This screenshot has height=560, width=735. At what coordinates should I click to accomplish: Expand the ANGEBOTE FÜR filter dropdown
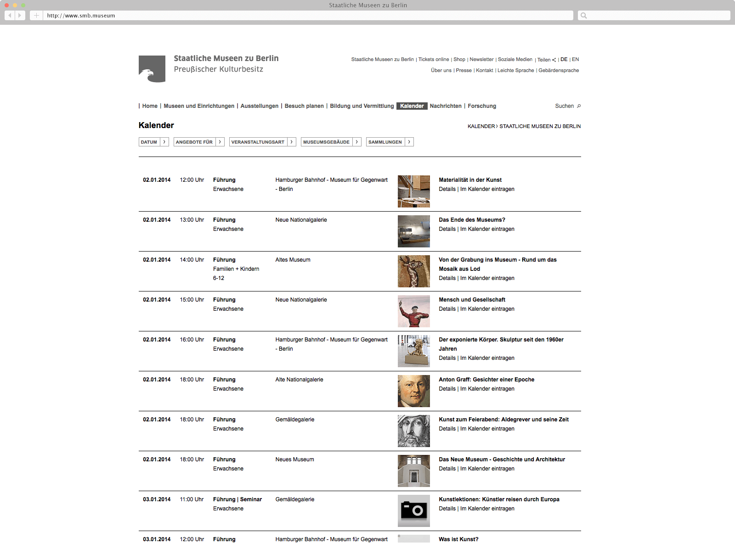coord(199,142)
